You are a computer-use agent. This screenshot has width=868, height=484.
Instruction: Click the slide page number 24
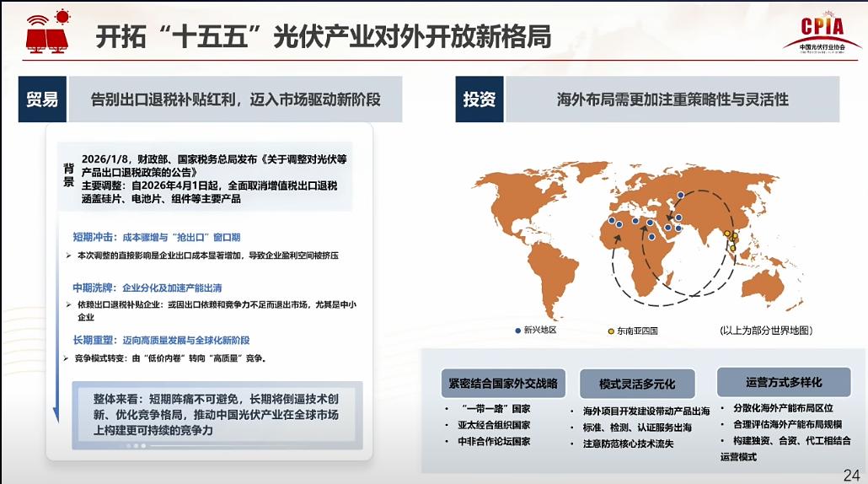851,473
